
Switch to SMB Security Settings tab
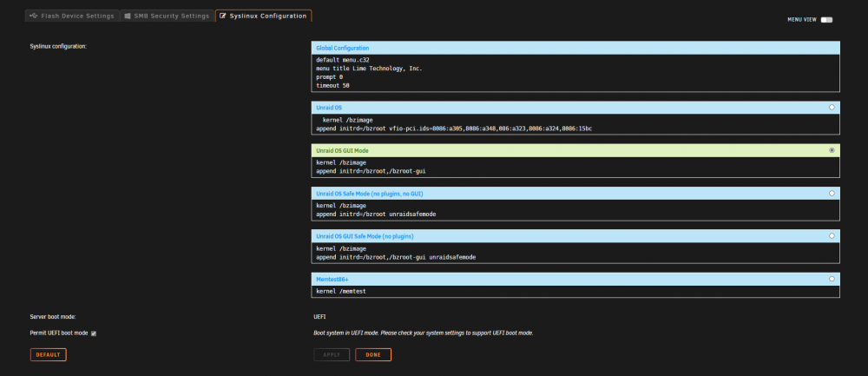pos(168,16)
